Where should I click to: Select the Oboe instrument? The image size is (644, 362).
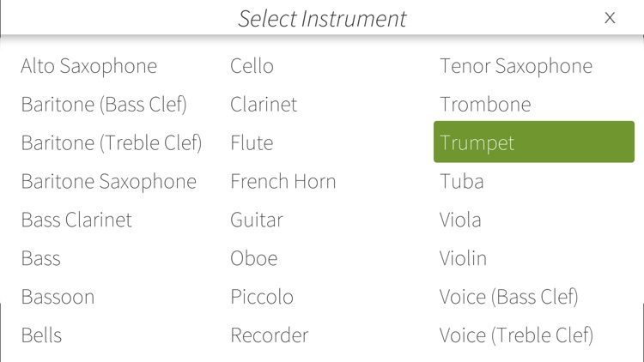254,258
